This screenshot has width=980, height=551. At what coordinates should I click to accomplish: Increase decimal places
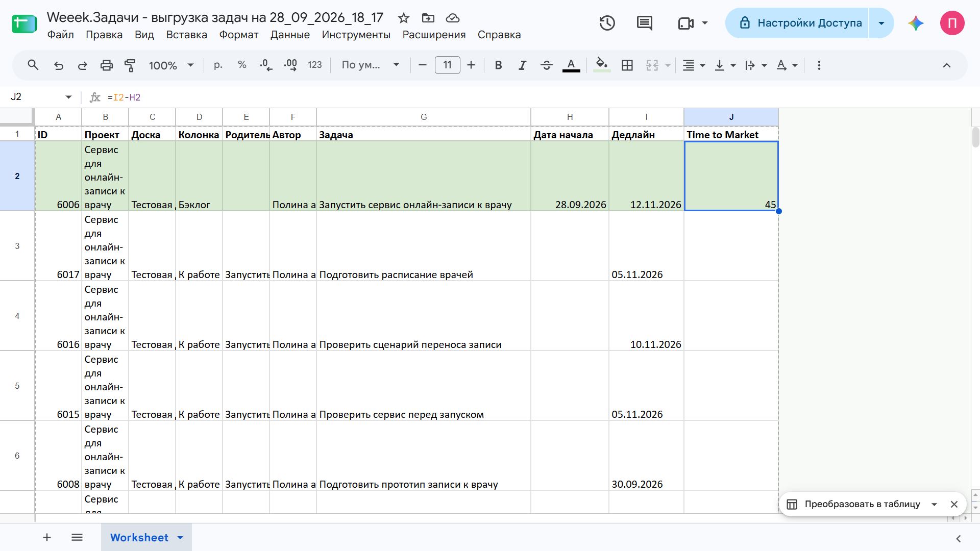click(290, 65)
